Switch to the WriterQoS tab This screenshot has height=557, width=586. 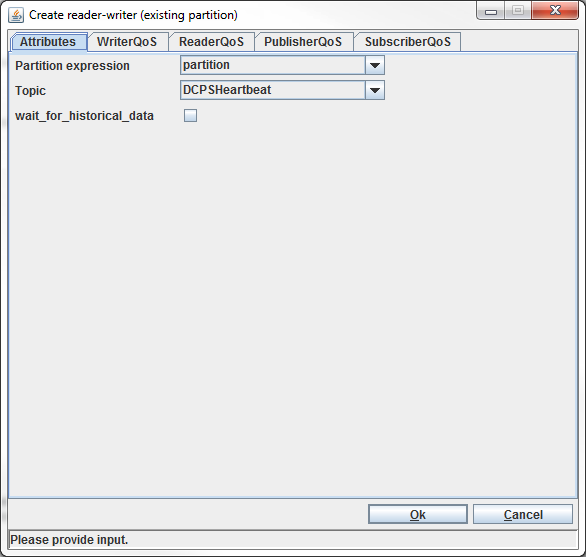[x=127, y=42]
